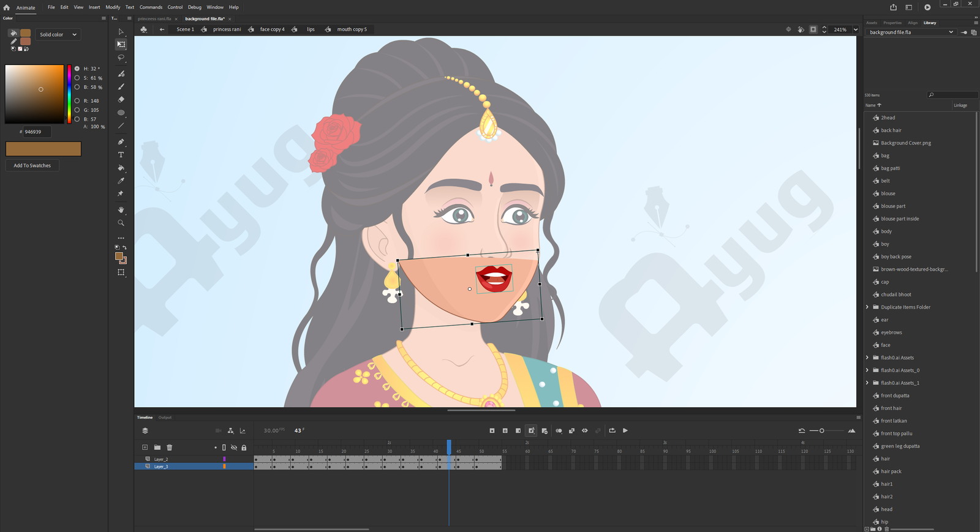Switch to the princess rani.fla tab

click(154, 19)
